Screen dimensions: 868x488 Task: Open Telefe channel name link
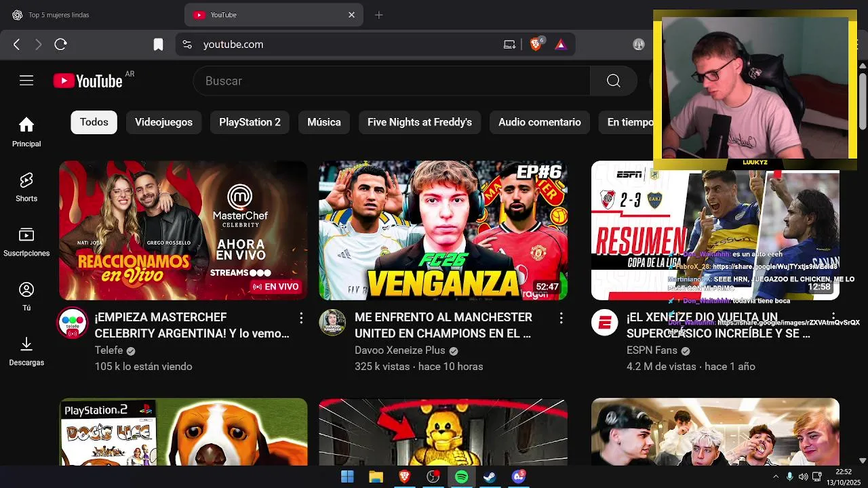coord(108,350)
